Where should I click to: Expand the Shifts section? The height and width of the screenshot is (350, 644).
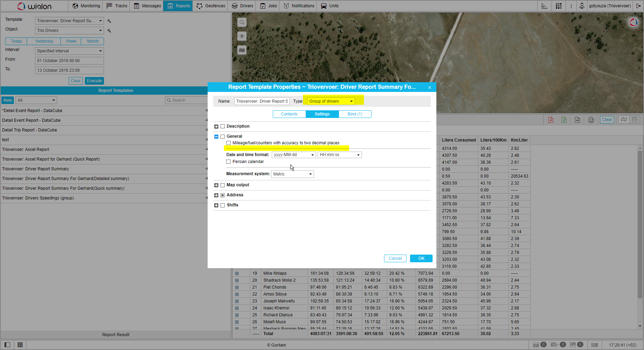tap(216, 205)
